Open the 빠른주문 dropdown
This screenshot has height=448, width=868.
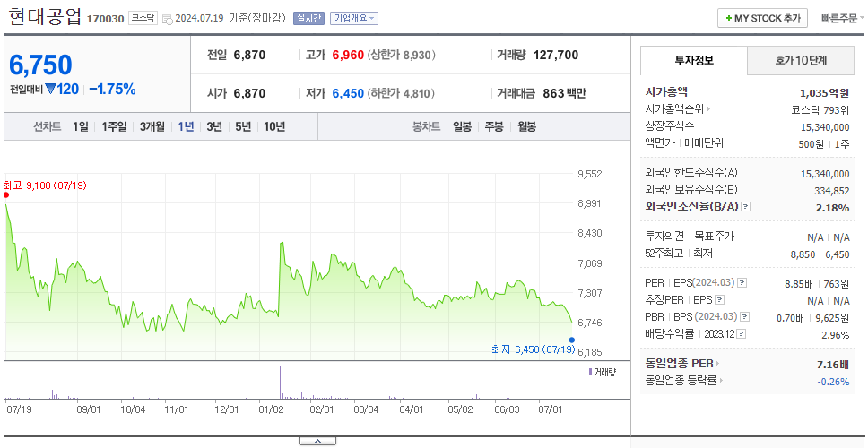pos(843,18)
